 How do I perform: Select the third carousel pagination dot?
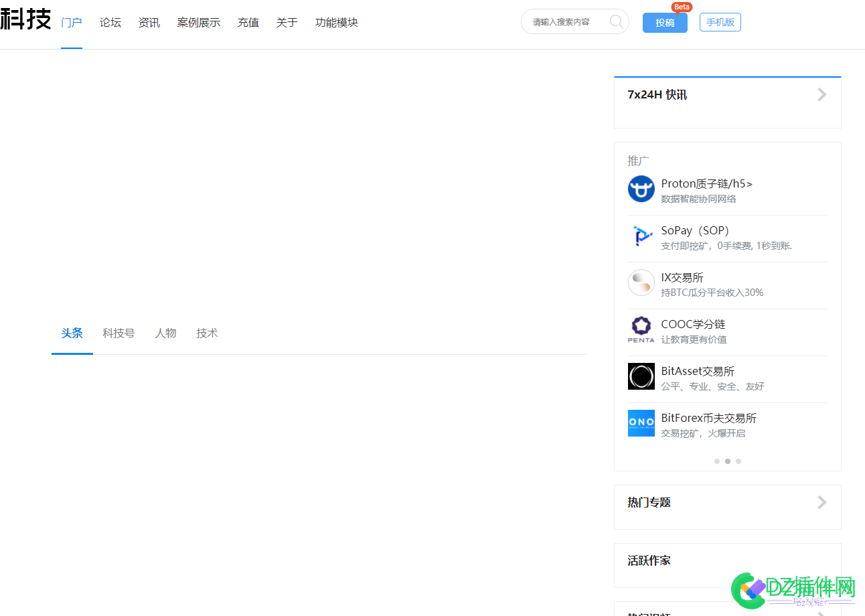738,461
